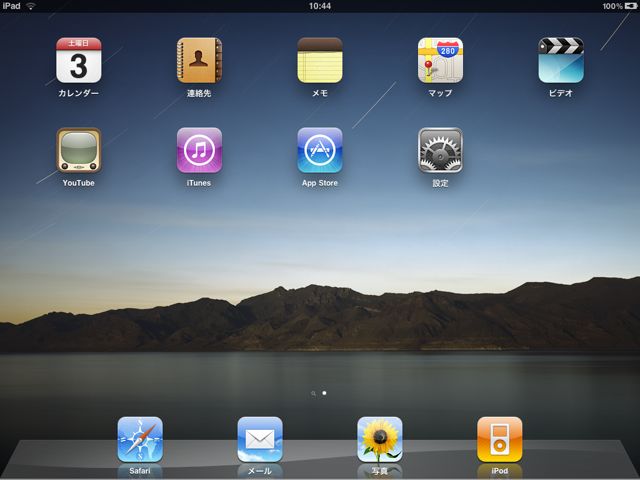Screen dimensions: 640x480
Task: Launch the iPod app in dock
Action: click(x=500, y=440)
